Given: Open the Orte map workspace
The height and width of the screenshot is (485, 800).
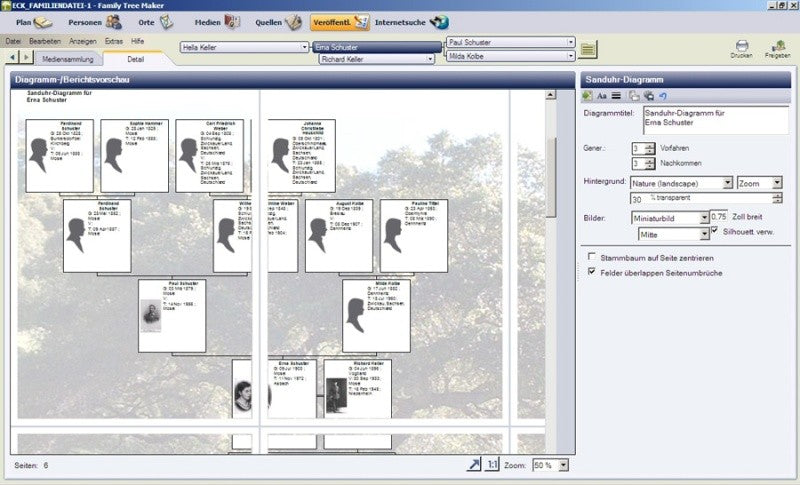Looking at the screenshot, I should point(156,22).
